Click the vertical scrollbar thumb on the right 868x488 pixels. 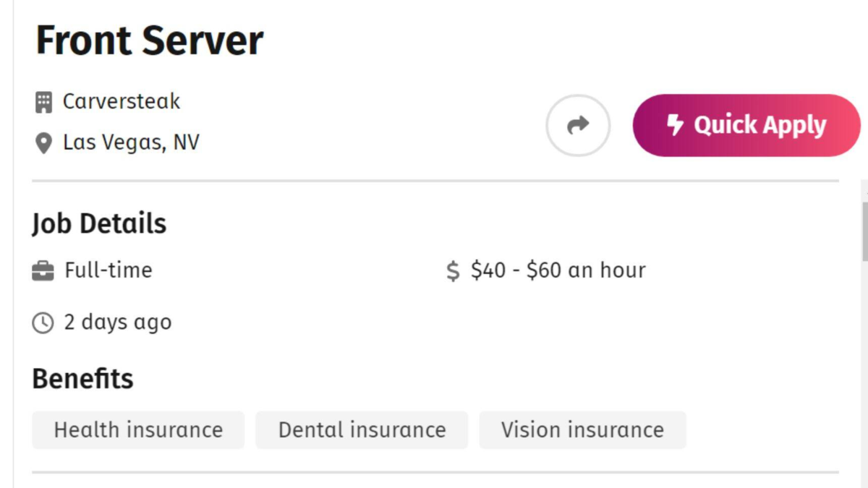pyautogui.click(x=864, y=231)
